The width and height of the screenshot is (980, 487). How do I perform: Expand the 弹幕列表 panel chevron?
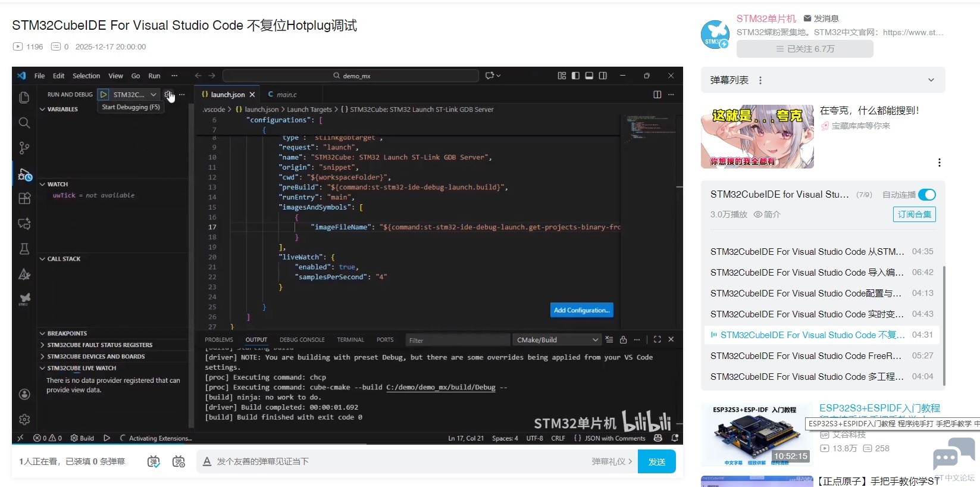coord(931,80)
